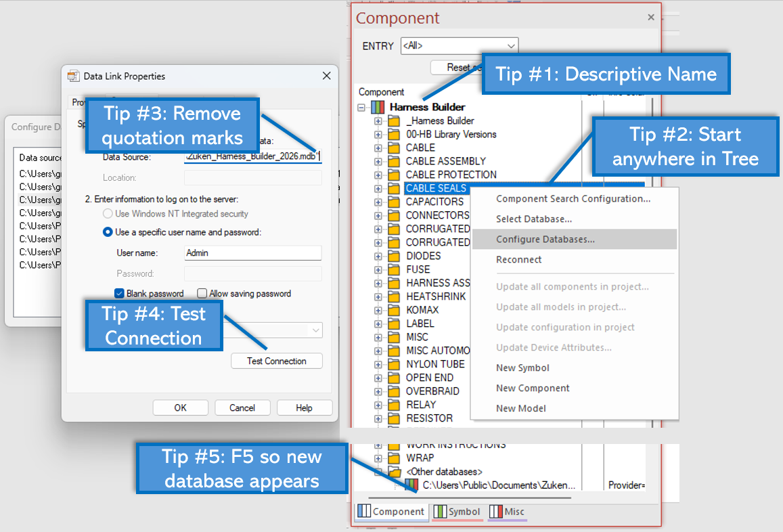
Task: Click the _Harness Builder folder icon
Action: click(394, 121)
